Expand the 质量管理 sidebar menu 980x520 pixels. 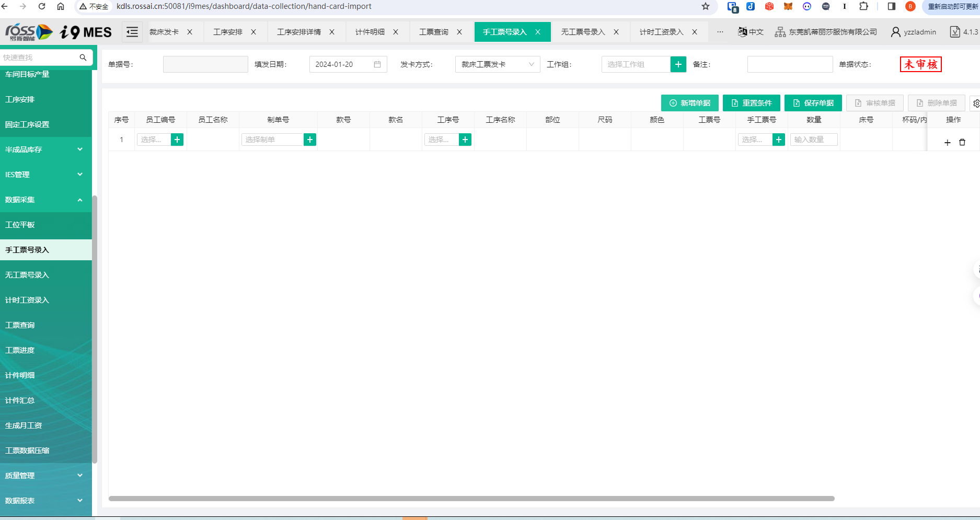click(46, 476)
